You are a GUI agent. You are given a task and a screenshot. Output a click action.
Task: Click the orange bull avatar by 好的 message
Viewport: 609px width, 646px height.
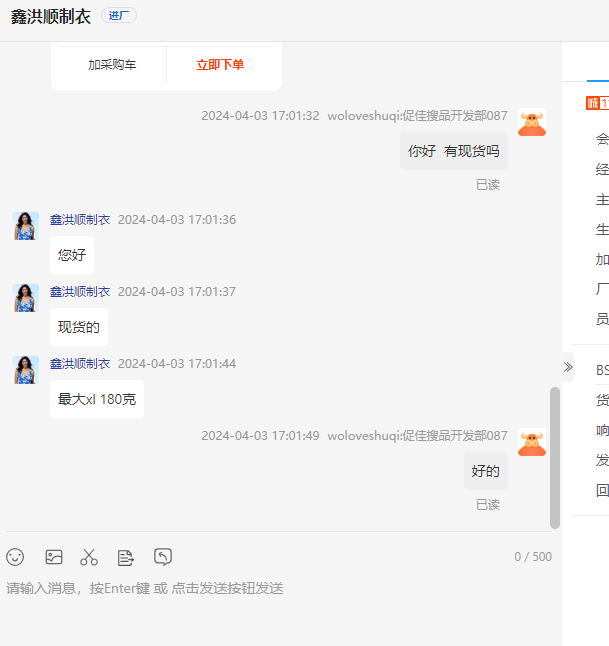(532, 442)
